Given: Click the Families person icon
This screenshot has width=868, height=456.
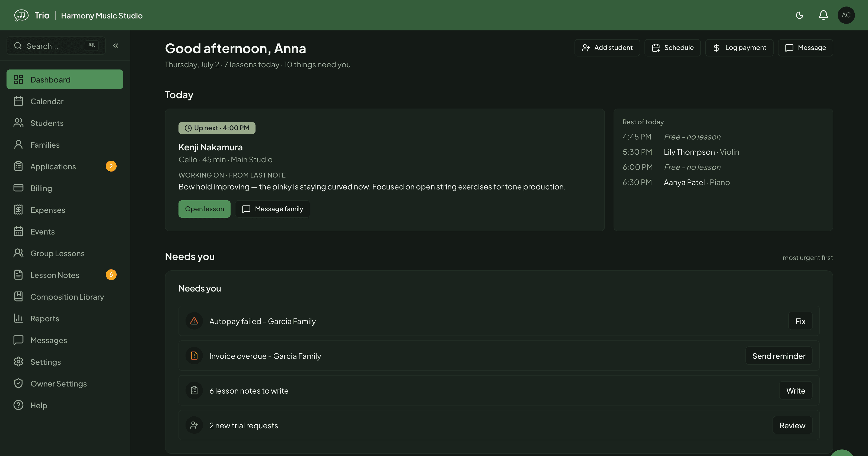Looking at the screenshot, I should [18, 145].
